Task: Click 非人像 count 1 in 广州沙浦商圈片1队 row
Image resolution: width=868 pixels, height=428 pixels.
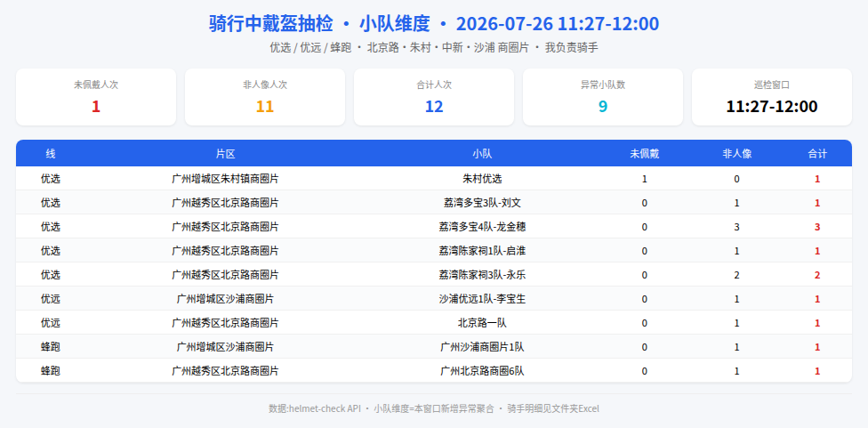Action: [736, 347]
